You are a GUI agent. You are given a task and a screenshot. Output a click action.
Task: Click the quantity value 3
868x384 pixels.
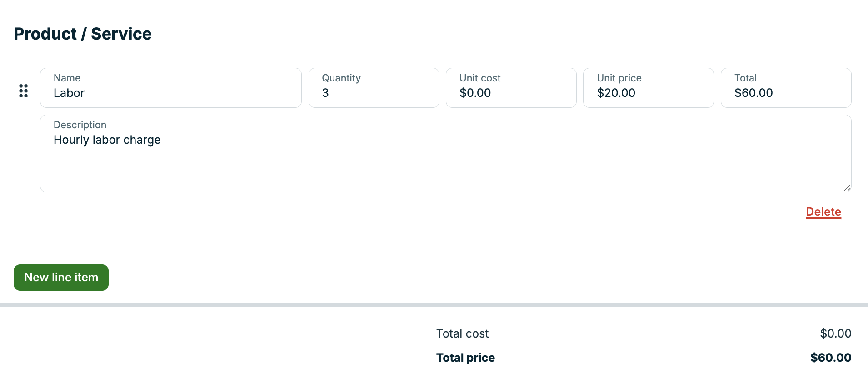325,93
